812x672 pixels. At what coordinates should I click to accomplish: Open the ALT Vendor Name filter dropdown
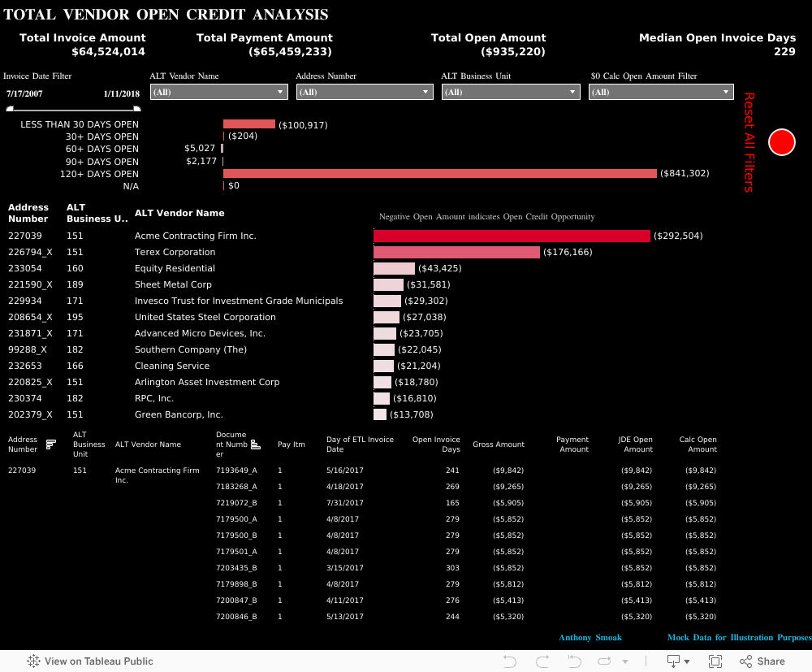[218, 92]
